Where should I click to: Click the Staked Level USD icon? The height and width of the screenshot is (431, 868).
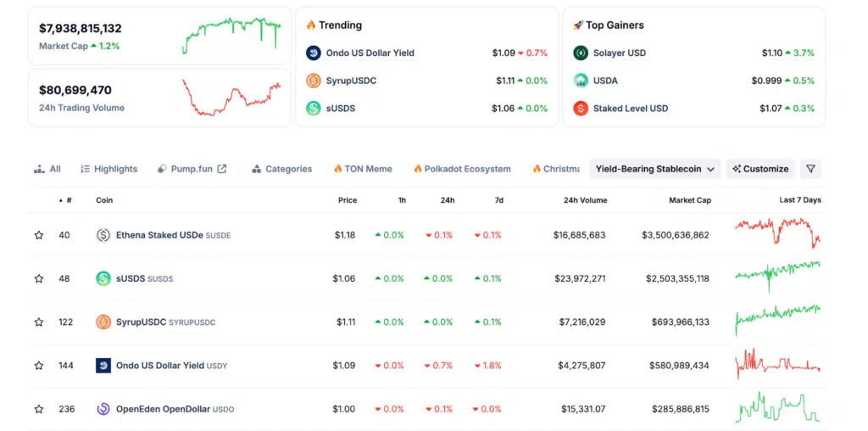pos(581,109)
